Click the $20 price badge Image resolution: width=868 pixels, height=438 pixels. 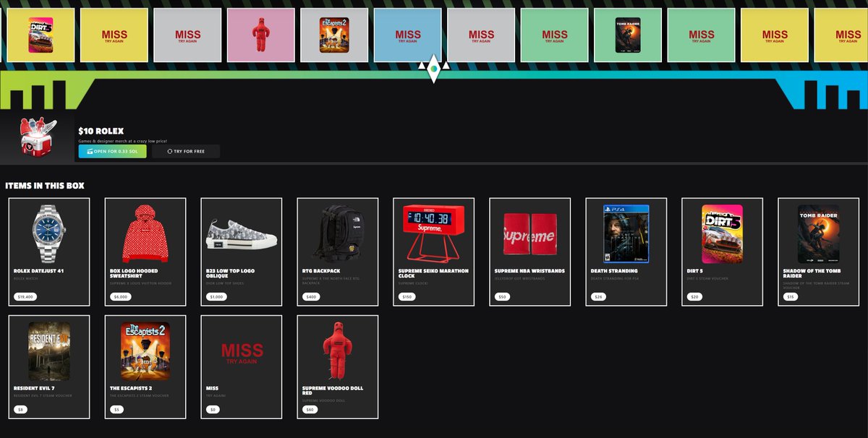(696, 297)
